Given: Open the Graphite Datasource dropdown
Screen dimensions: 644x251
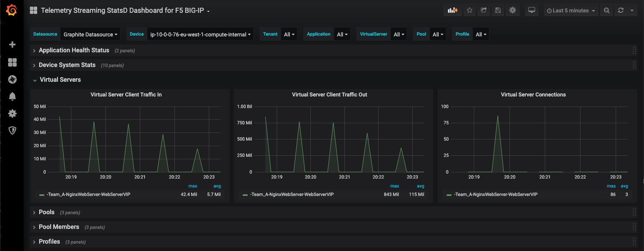Looking at the screenshot, I should [x=90, y=34].
